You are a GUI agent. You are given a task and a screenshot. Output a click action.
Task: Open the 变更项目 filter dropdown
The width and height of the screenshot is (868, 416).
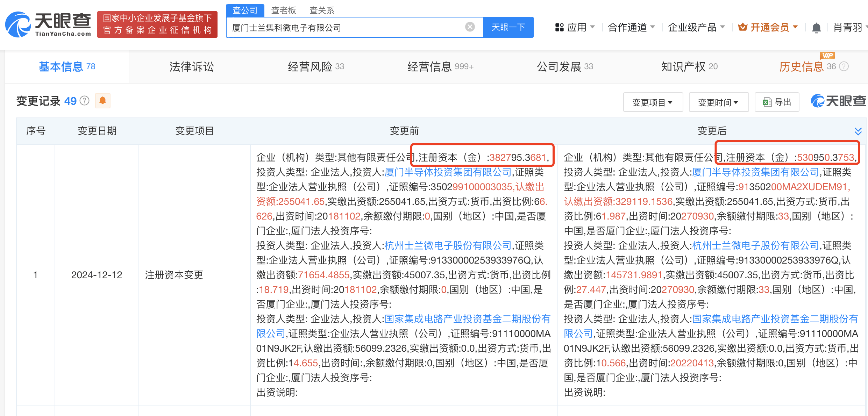(x=653, y=102)
